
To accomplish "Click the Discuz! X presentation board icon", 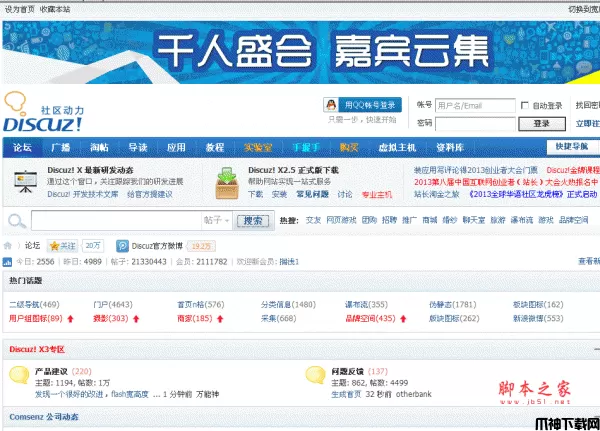I will click(25, 182).
